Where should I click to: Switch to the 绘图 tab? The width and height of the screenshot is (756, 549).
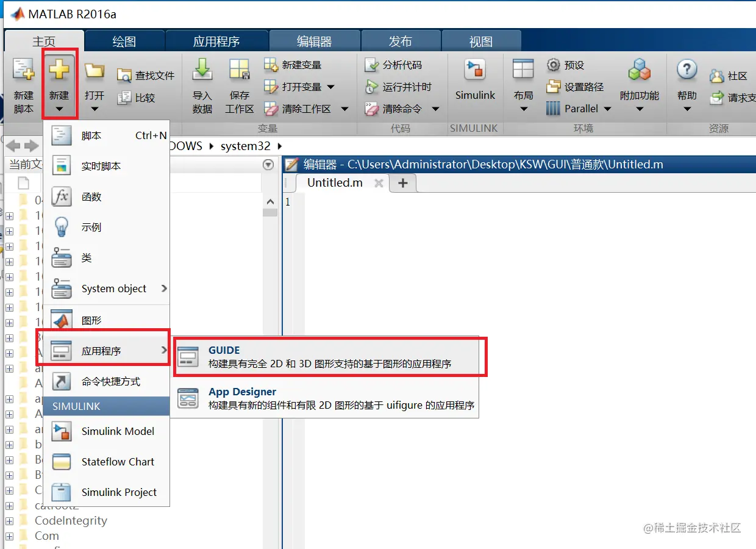(x=124, y=41)
